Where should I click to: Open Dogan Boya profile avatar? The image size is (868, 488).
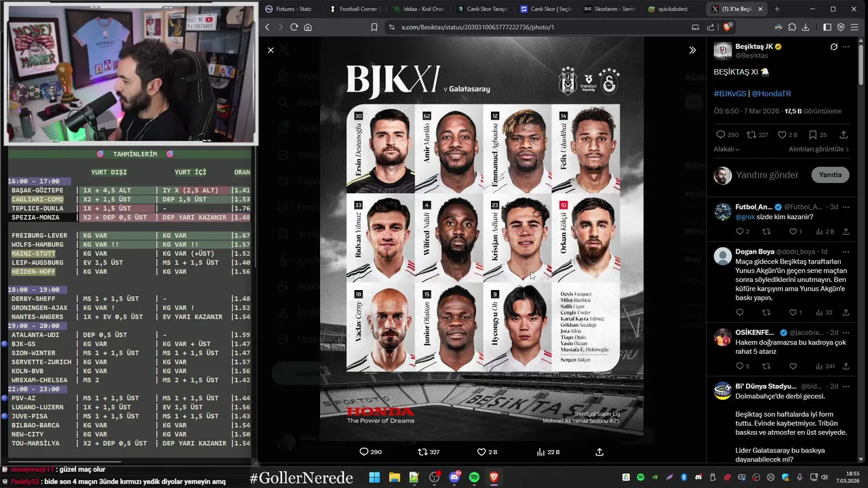723,256
